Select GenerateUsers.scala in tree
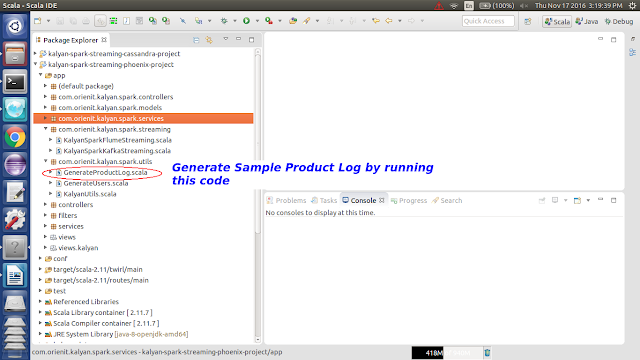Viewport: 640px width, 360px height. point(96,183)
